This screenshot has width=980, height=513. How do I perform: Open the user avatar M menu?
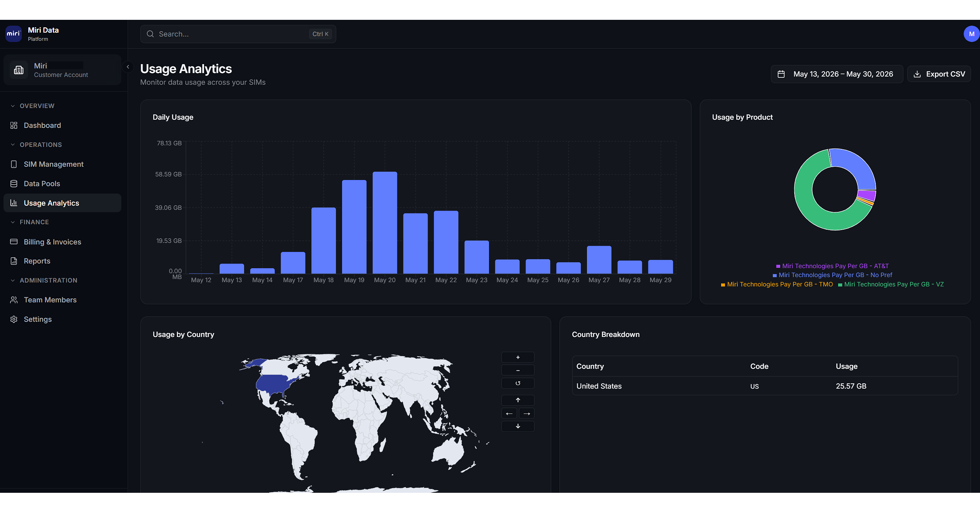click(x=971, y=34)
